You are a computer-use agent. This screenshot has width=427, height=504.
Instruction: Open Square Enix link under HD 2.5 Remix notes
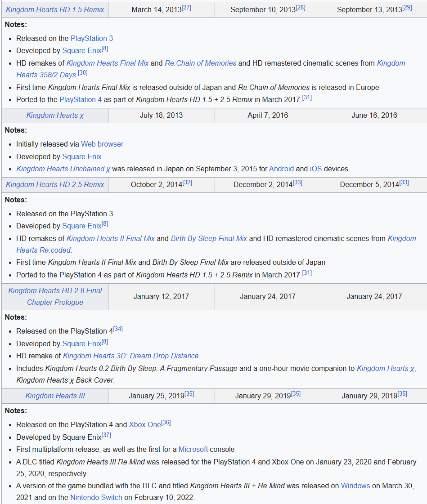82,226
